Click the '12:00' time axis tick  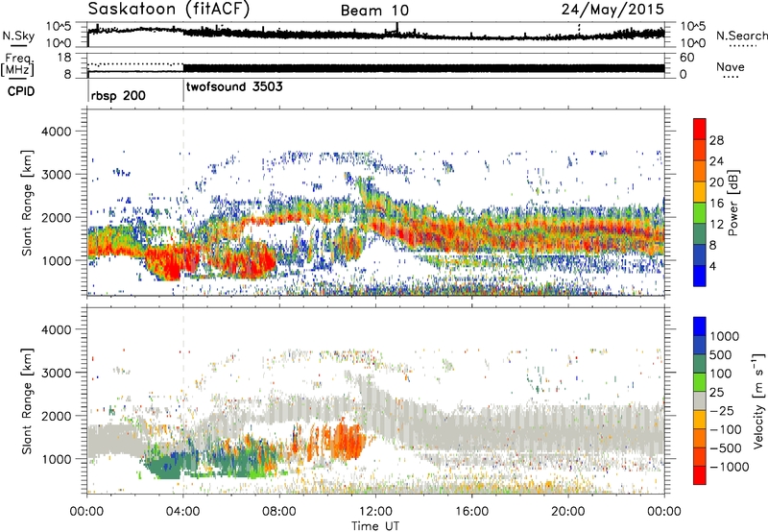[375, 512]
